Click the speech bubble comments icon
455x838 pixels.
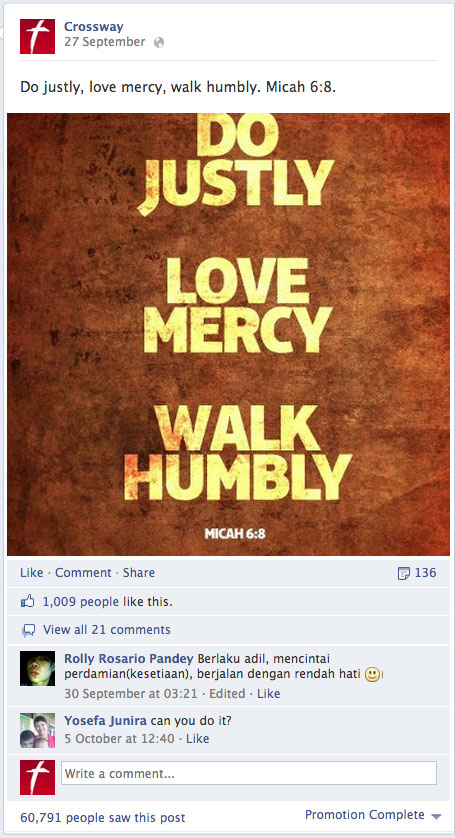(28, 631)
